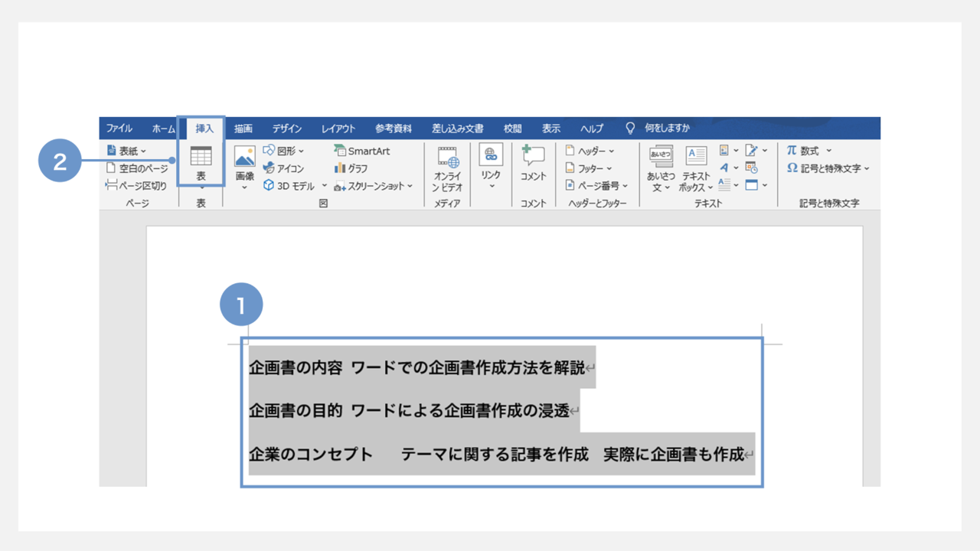Expand the Drop Cap dropdown arrow
Image resolution: width=980 pixels, height=551 pixels.
[x=736, y=184]
